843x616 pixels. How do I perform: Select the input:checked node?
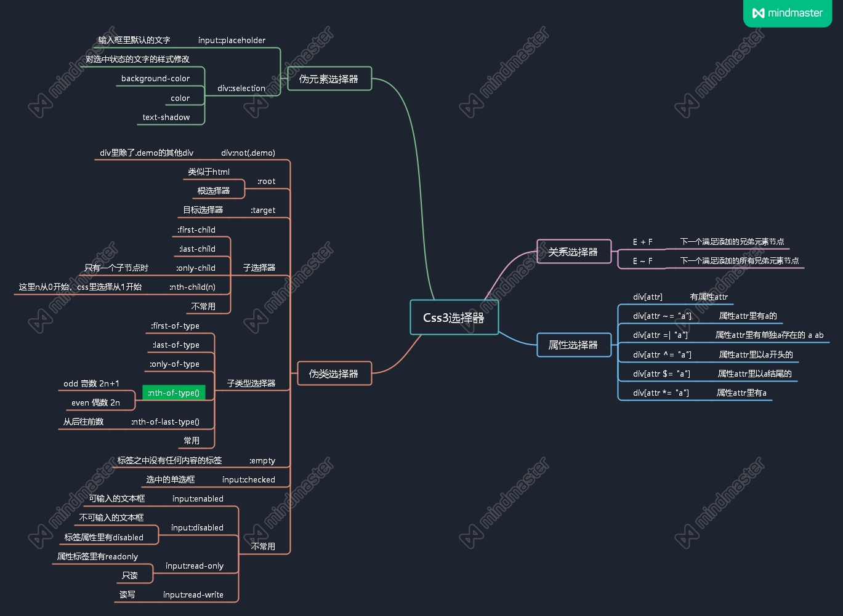[x=248, y=480]
